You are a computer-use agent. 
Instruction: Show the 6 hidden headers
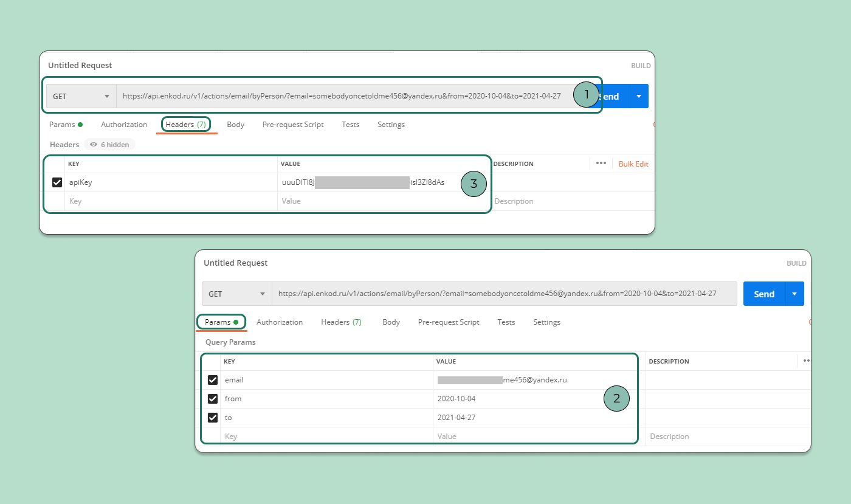[110, 145]
